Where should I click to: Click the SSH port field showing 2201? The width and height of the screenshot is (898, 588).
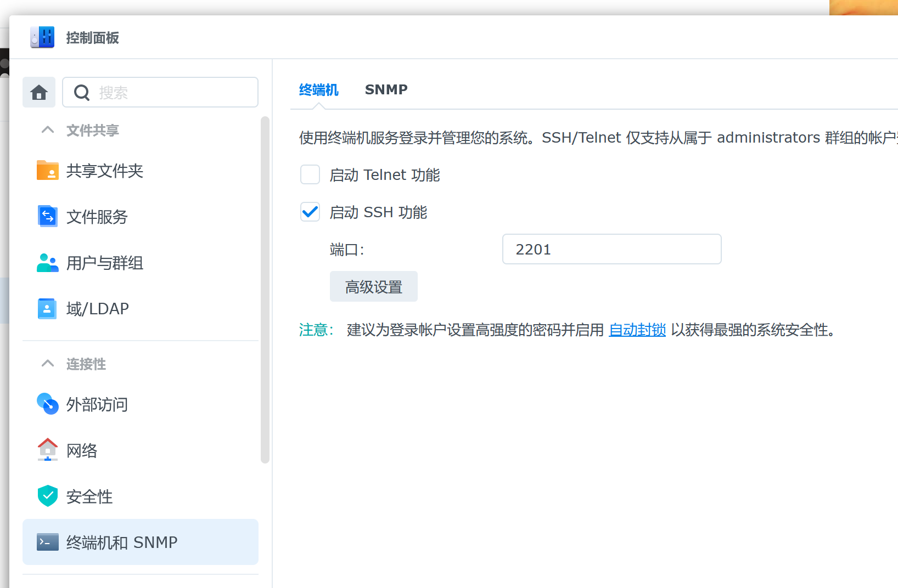click(x=611, y=250)
